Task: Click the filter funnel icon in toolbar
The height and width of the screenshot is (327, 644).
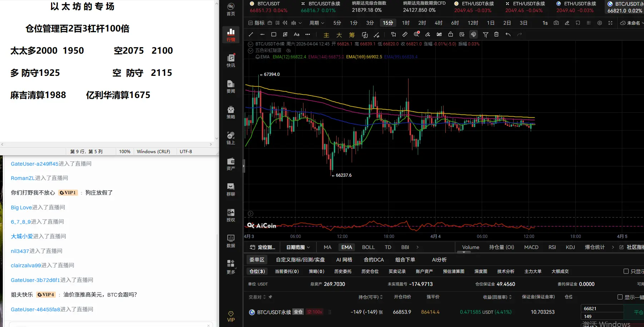Action: click(x=485, y=34)
